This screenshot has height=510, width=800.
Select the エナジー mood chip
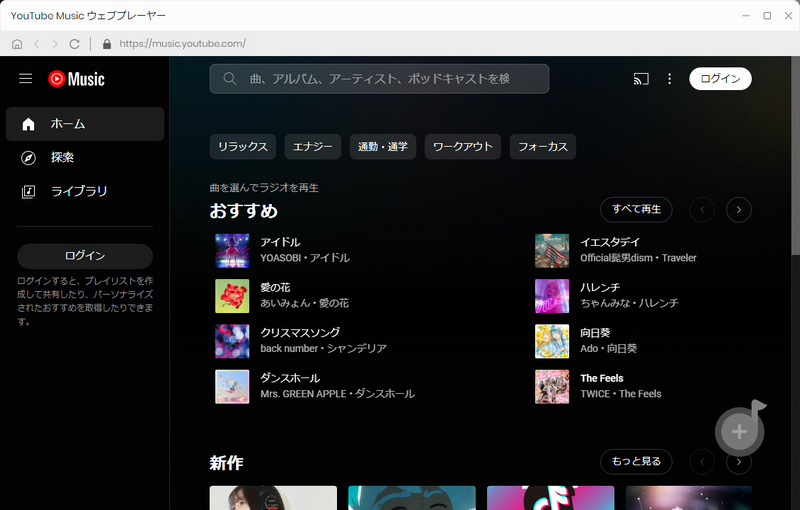pos(313,147)
